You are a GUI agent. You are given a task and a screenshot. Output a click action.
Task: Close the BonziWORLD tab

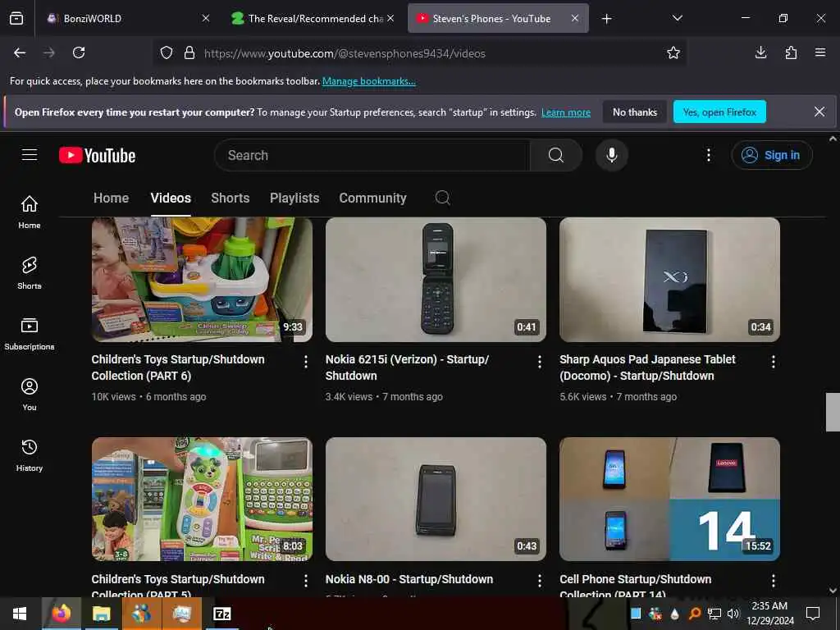(x=206, y=18)
